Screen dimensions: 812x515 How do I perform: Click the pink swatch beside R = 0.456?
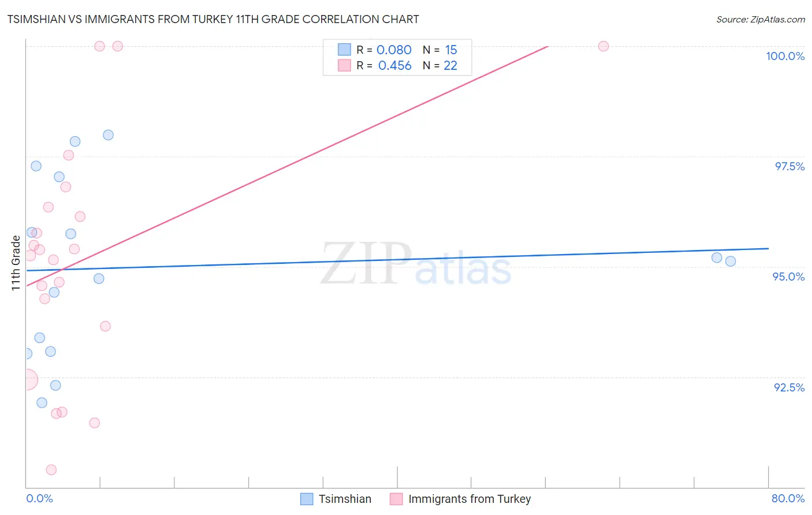coord(344,65)
